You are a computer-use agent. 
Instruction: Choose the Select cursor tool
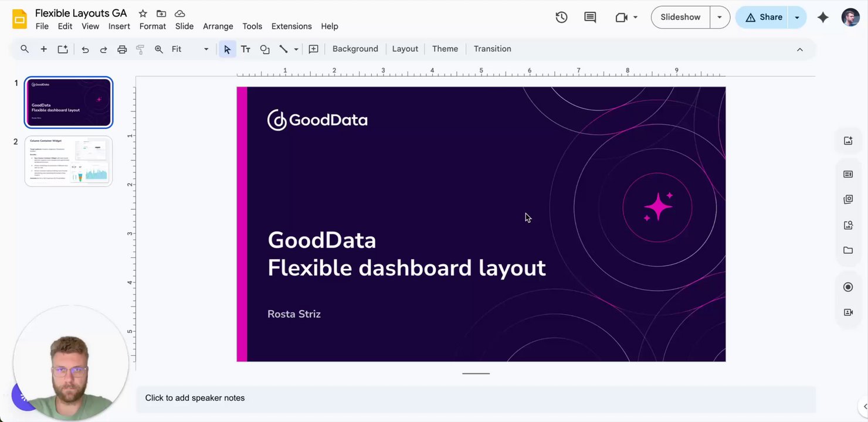(227, 49)
